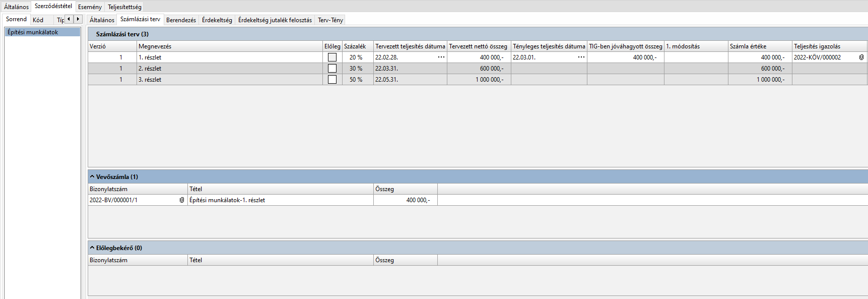Click 600 000,- in Számla értéke column
The height and width of the screenshot is (299, 868).
coord(760,69)
